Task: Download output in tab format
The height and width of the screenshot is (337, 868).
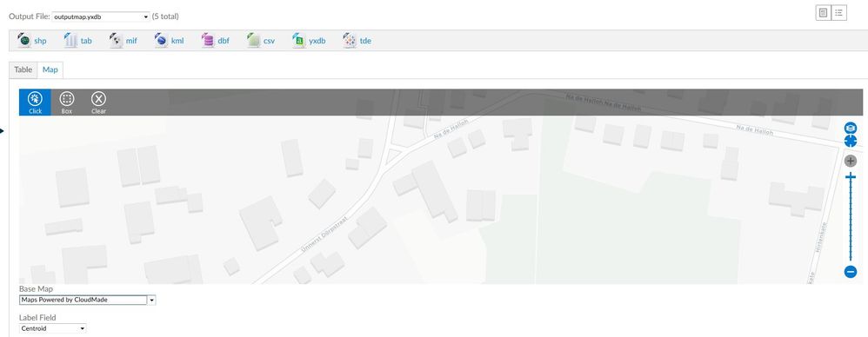Action: tap(78, 40)
